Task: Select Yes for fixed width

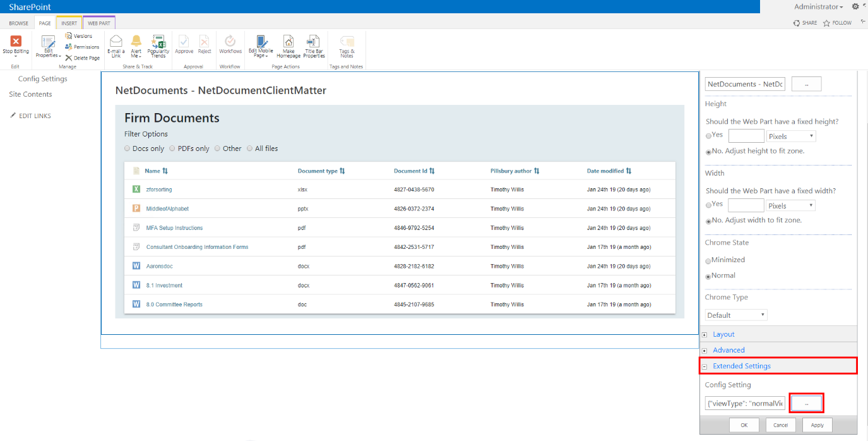Action: click(708, 205)
